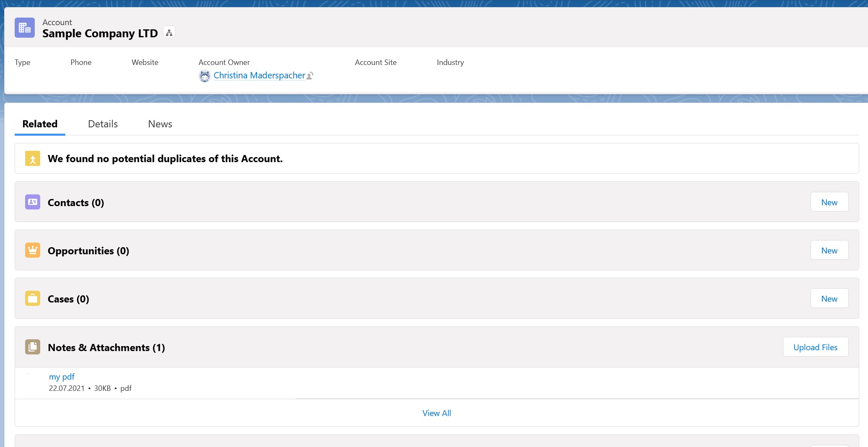Click View All under Notes & Attachments
Screen dimensions: 868x447
[x=436, y=413]
